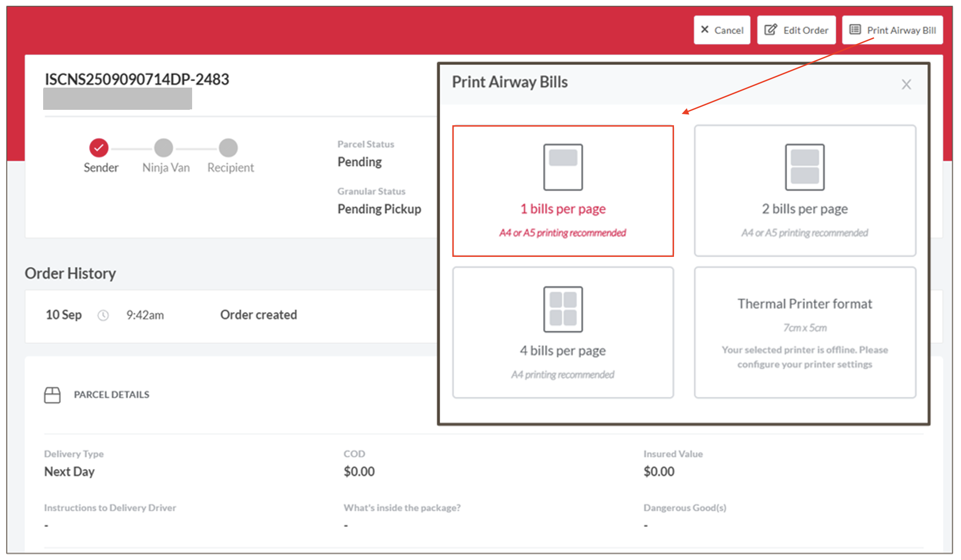Click the parcel box icon
961x560 pixels.
point(52,395)
